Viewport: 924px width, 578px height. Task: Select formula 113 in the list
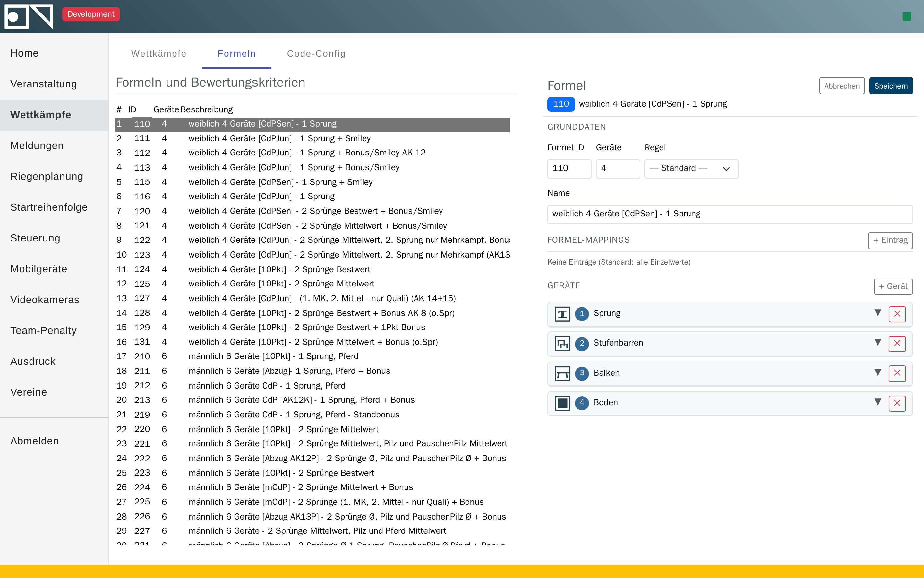(313, 168)
